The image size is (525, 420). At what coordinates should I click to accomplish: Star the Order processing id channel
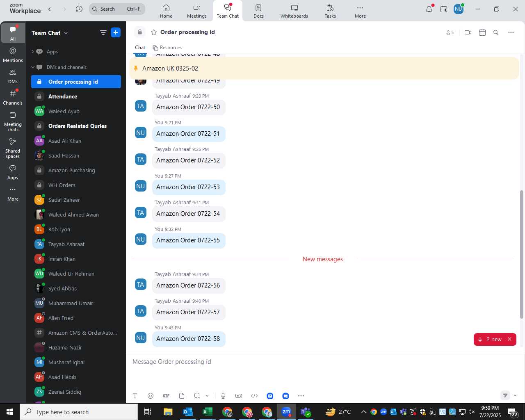[x=154, y=32]
